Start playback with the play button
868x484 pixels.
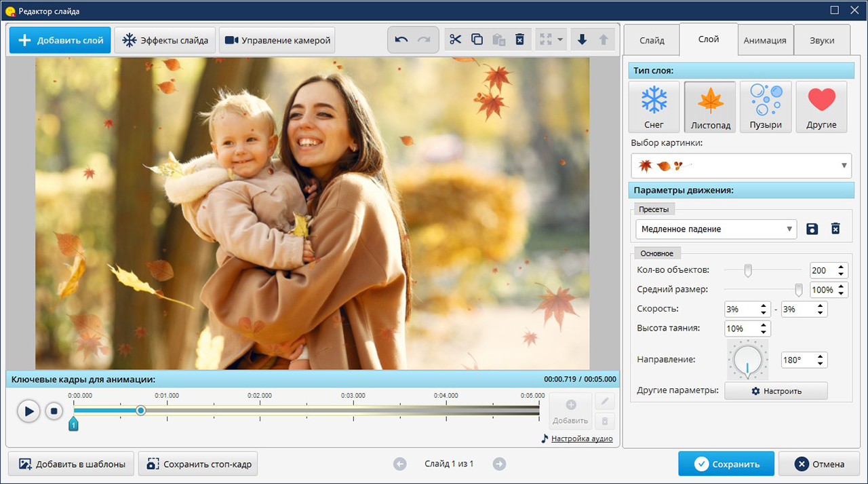(28, 411)
